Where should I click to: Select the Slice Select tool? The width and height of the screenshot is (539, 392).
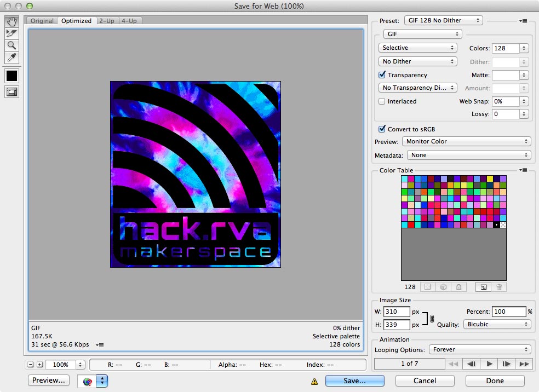point(12,33)
